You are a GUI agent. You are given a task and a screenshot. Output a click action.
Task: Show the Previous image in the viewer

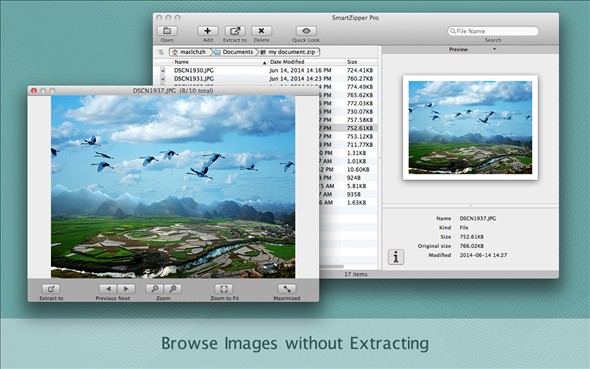tap(108, 289)
